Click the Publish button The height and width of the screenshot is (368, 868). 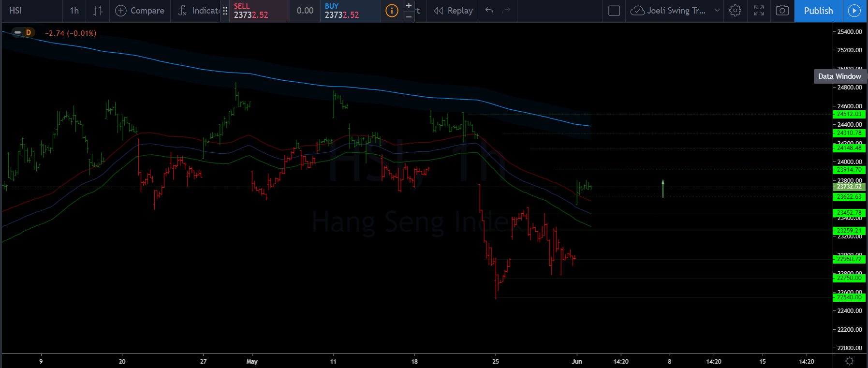pos(818,11)
